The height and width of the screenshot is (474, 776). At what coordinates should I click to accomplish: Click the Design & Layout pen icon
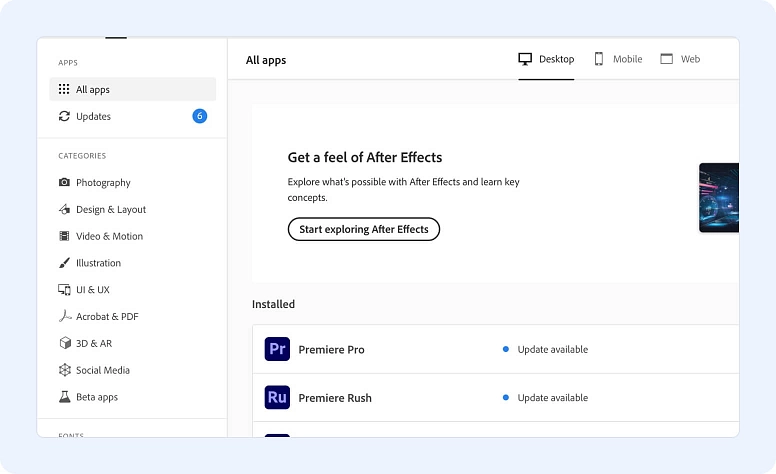tap(64, 210)
